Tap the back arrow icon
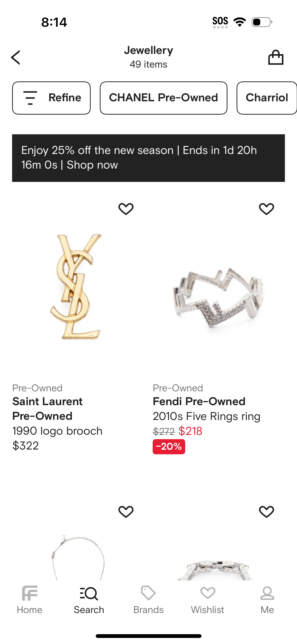 (x=16, y=57)
